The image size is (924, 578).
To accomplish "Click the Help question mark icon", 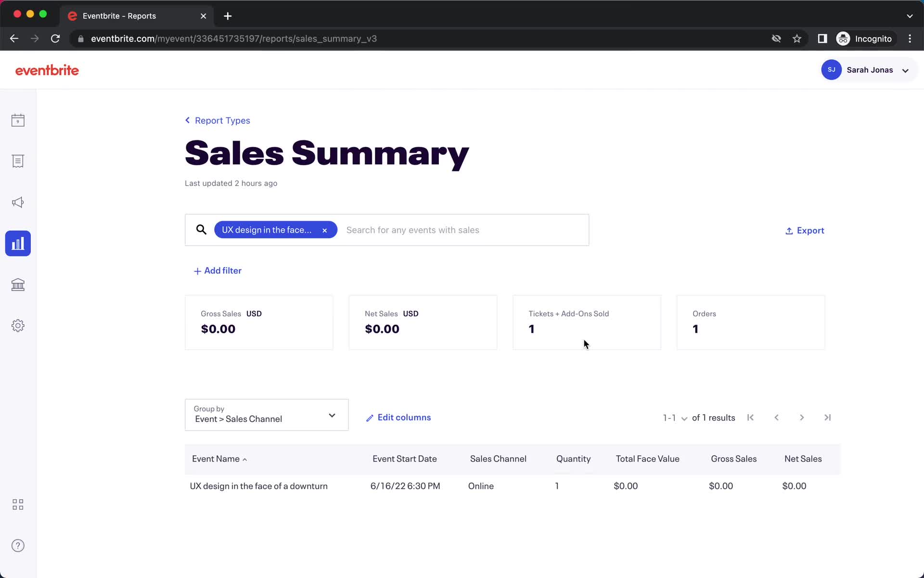I will click(18, 545).
